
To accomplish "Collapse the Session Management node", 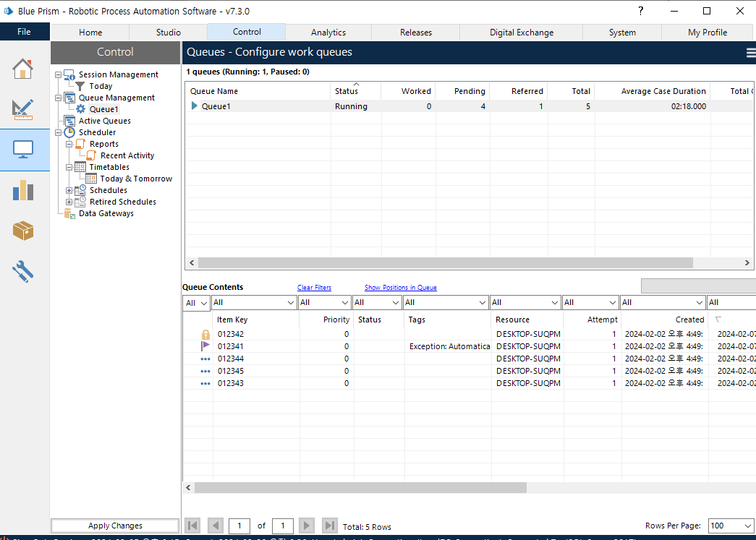I will tap(59, 74).
